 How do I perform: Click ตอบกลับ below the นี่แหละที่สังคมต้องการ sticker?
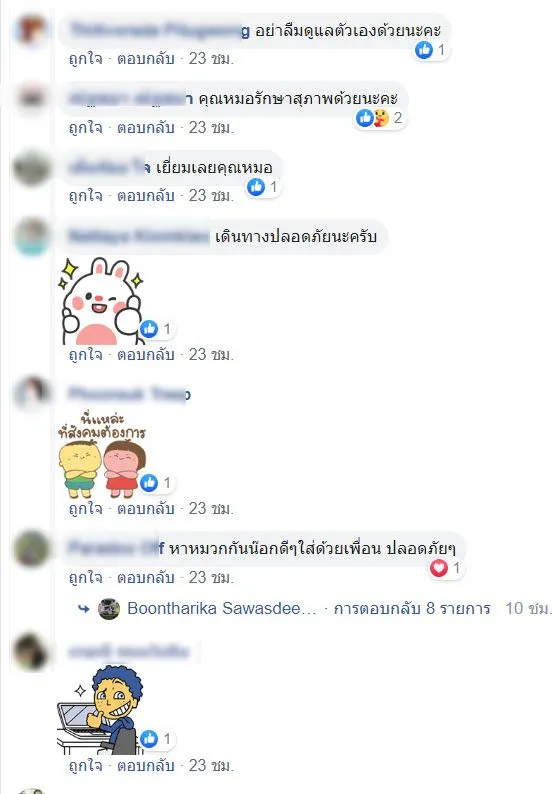[146, 508]
